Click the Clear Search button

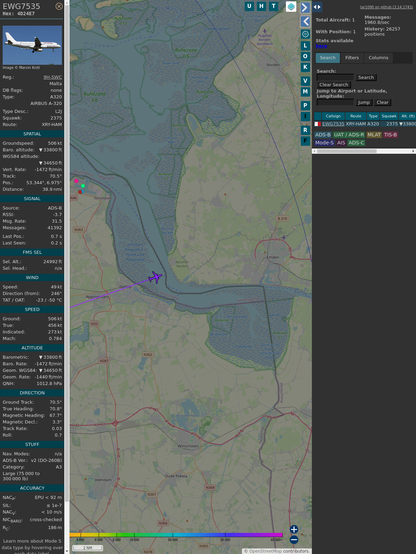click(334, 84)
